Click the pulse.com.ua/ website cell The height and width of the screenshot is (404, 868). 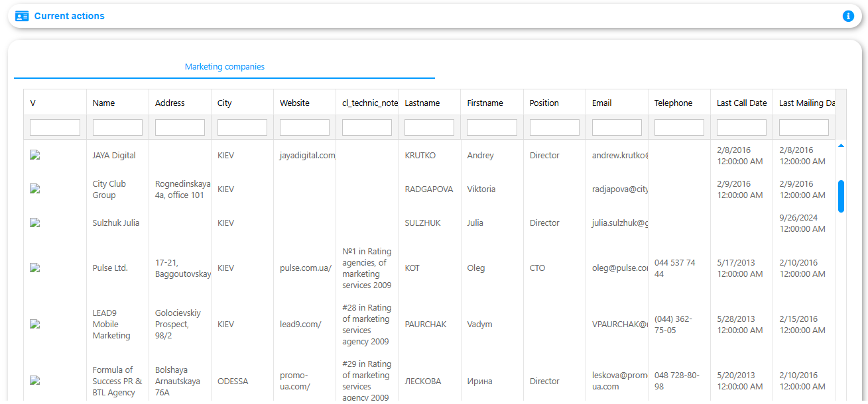(306, 268)
